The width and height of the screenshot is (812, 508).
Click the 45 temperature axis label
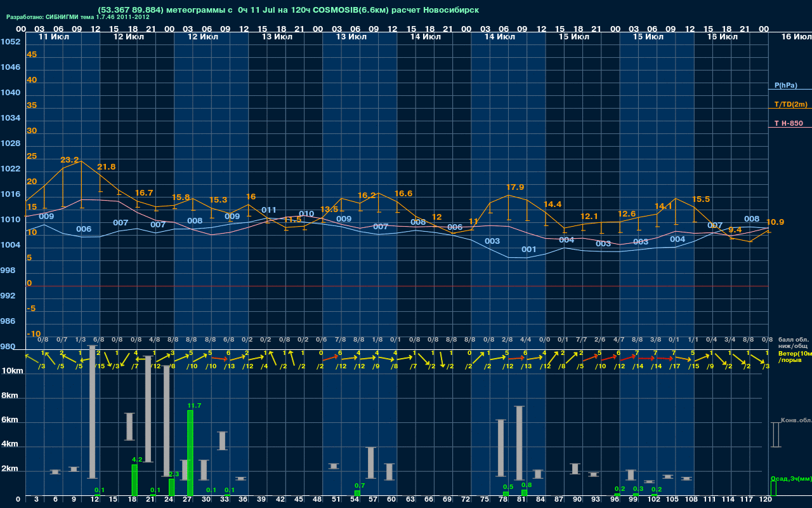[32, 55]
